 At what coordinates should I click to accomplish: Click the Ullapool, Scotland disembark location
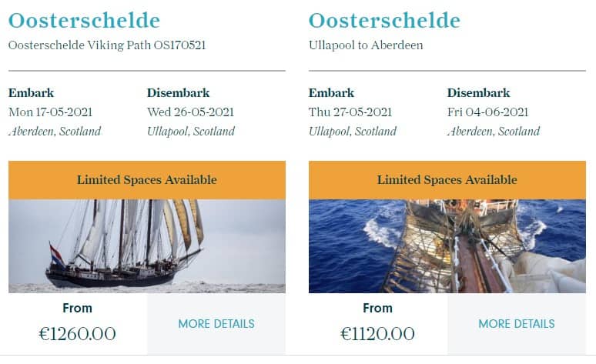191,132
